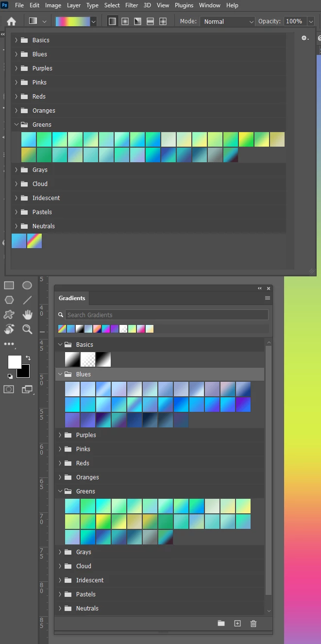Expand Purples folder in gradient picker dropdown

pyautogui.click(x=16, y=68)
